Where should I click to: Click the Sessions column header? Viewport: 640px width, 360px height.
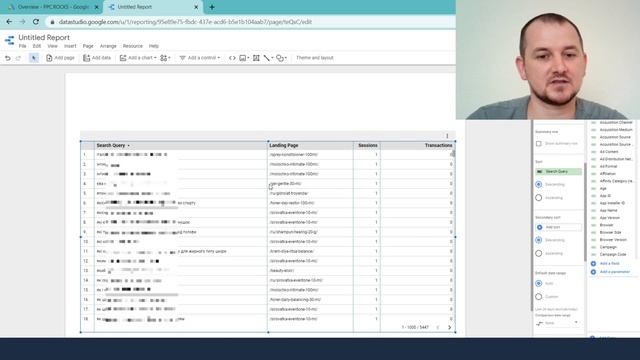pos(368,145)
